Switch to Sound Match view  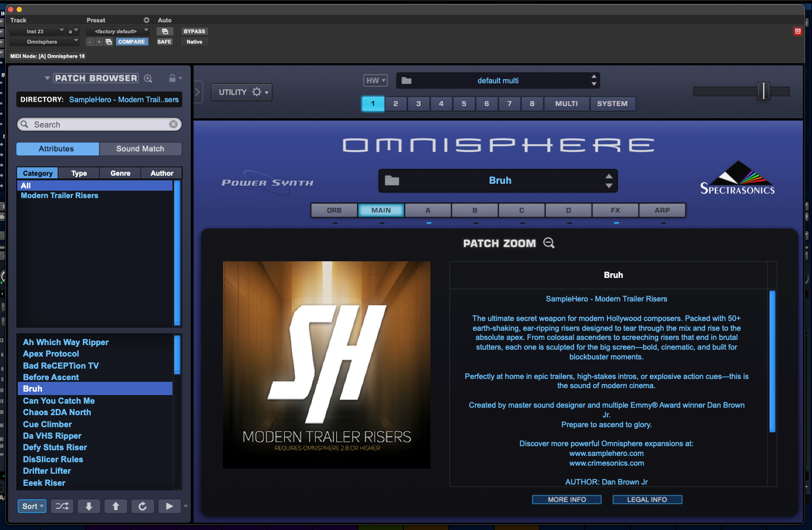click(140, 149)
